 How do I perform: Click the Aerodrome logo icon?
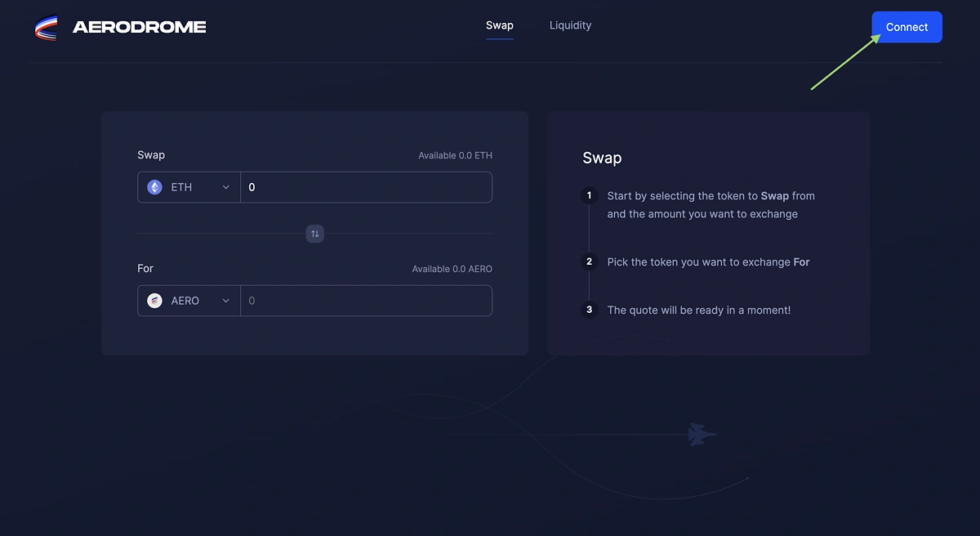tap(46, 28)
